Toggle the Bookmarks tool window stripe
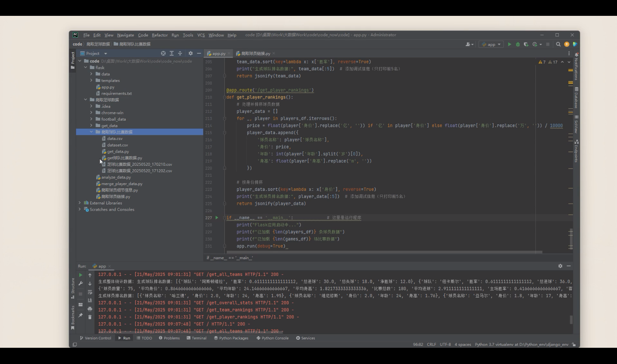The height and width of the screenshot is (364, 617). [73, 318]
